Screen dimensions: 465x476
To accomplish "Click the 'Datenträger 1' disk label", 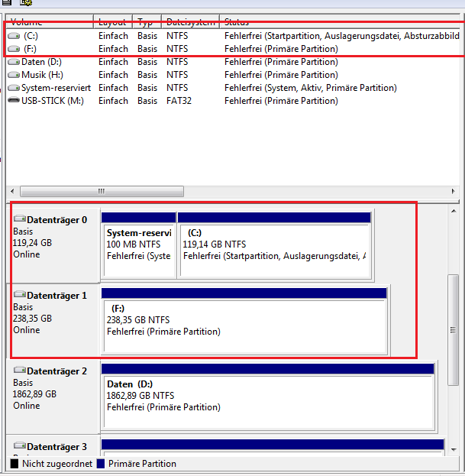I will point(57,296).
